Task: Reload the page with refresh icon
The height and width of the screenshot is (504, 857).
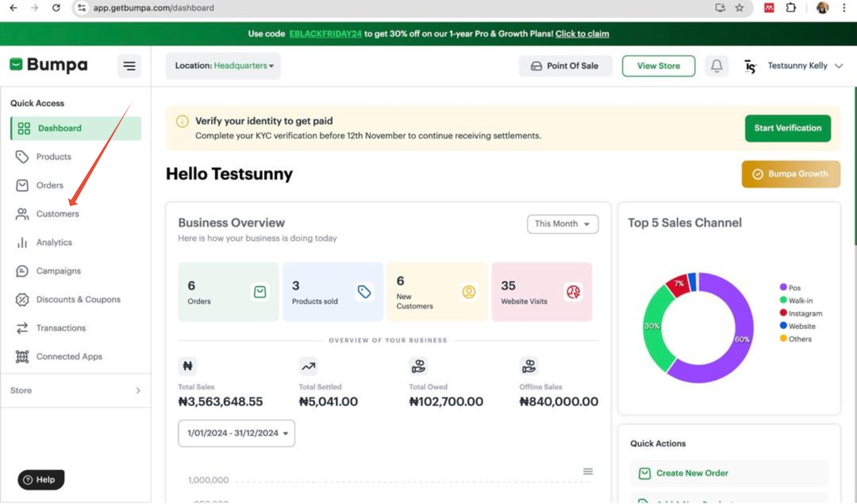Action: coord(56,8)
